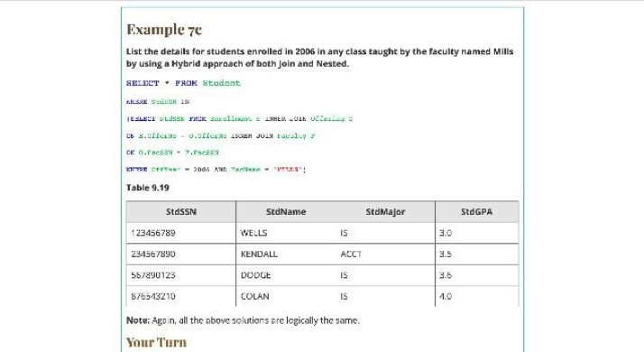Click the 'ON O.FacSSN = F.FacSSN' code line
The width and height of the screenshot is (644, 352).
pyautogui.click(x=172, y=153)
